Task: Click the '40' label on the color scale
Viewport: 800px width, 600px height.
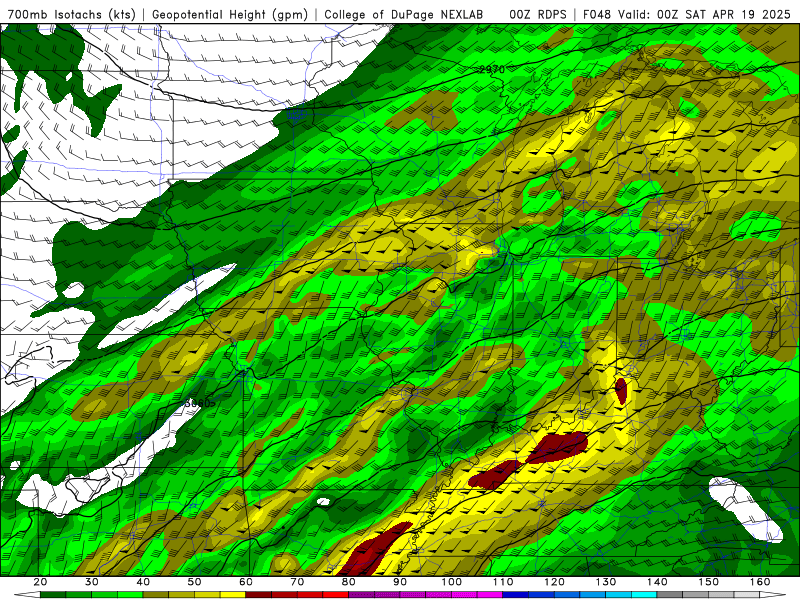Action: pyautogui.click(x=143, y=582)
